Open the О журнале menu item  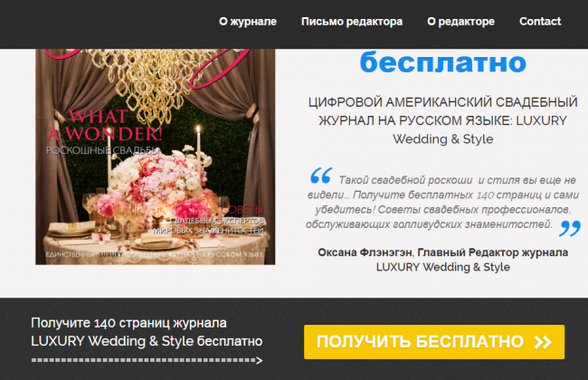pos(248,22)
